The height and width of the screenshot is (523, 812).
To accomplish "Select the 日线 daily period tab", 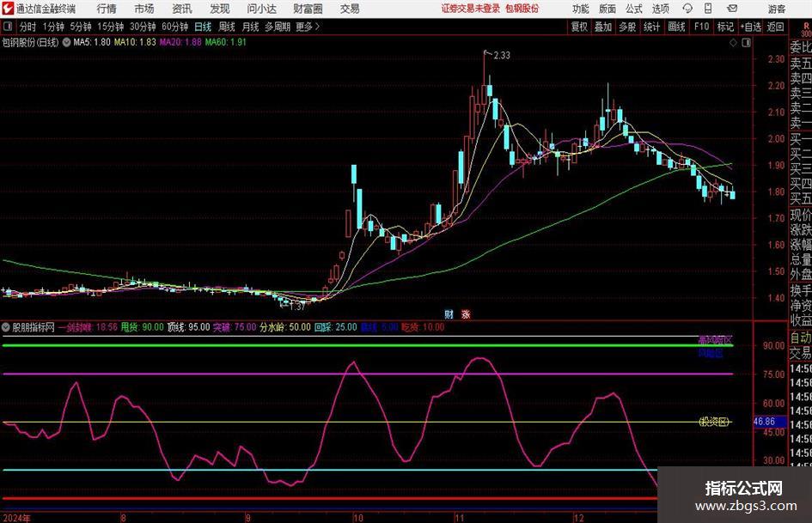I will [203, 27].
